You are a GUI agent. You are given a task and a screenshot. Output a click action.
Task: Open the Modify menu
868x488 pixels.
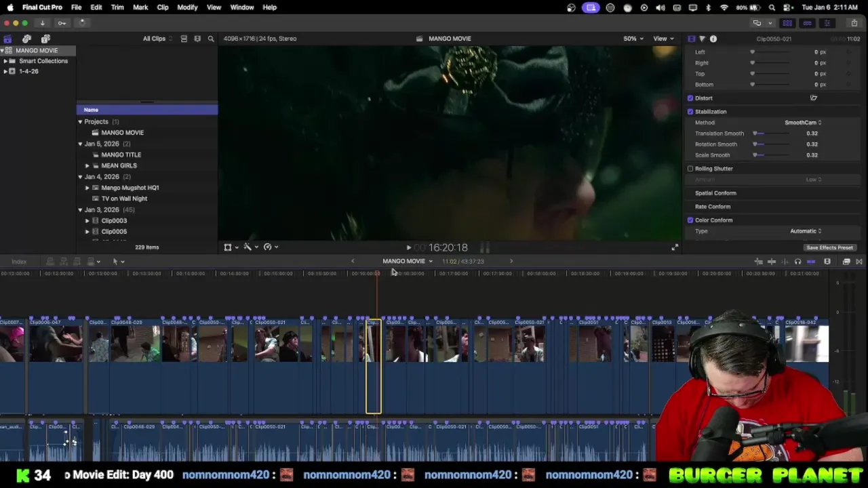point(187,7)
